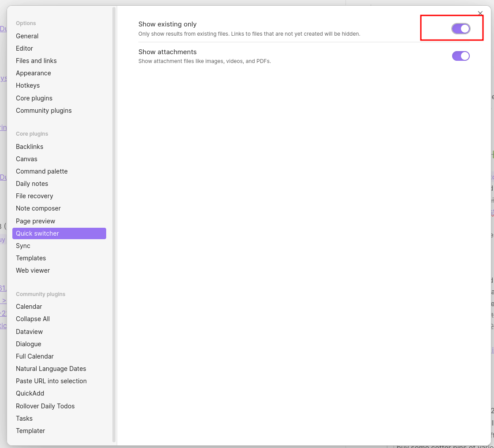Open QuickAdd plugin settings

tap(30, 393)
